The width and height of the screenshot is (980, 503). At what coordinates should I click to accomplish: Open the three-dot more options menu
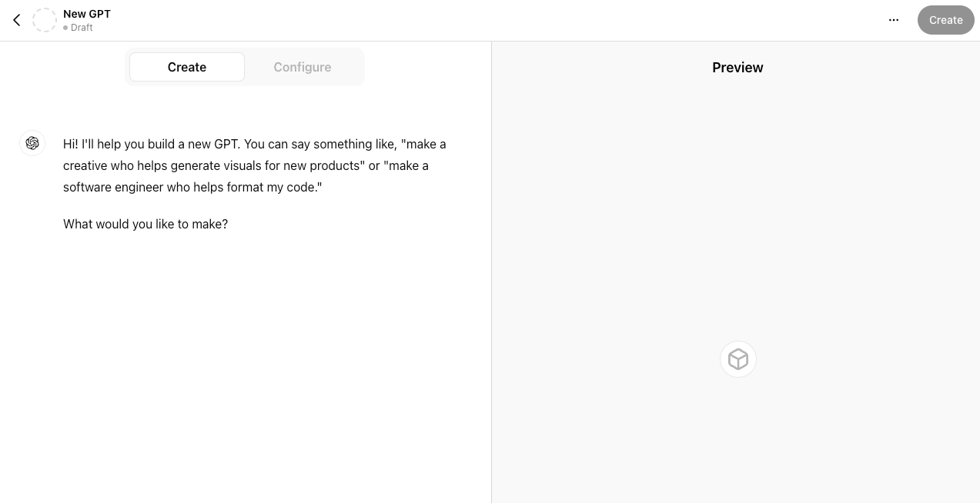894,20
